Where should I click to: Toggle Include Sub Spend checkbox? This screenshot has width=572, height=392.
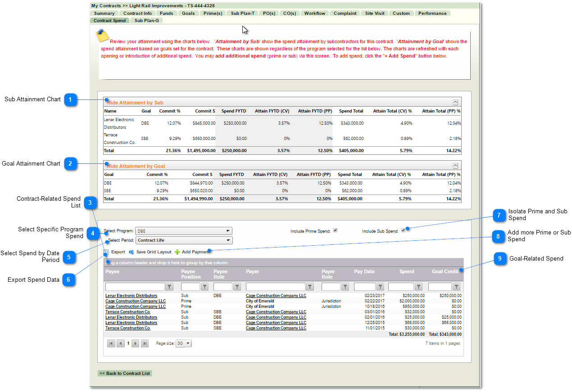pos(403,231)
